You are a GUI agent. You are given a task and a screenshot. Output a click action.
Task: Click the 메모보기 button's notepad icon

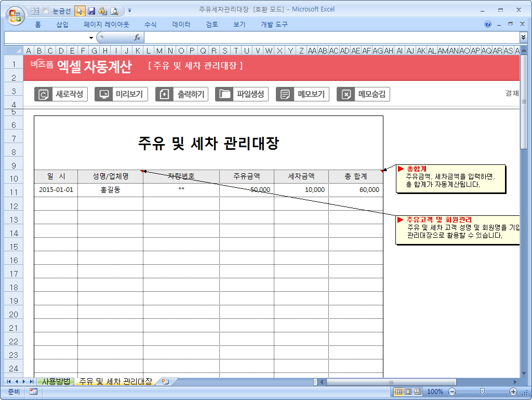click(285, 94)
